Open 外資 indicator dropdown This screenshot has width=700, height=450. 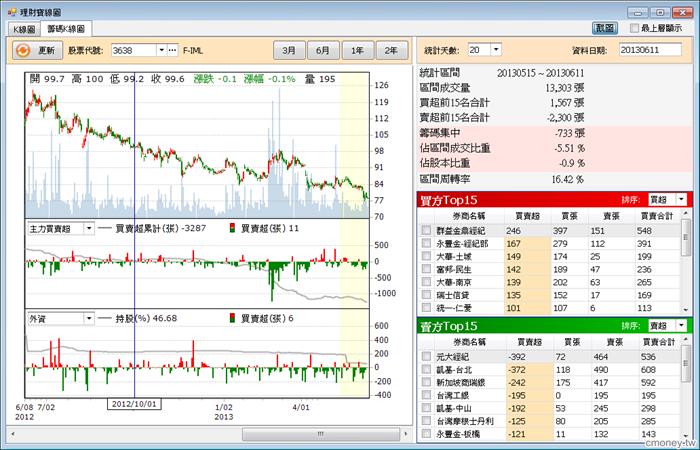[x=89, y=319]
